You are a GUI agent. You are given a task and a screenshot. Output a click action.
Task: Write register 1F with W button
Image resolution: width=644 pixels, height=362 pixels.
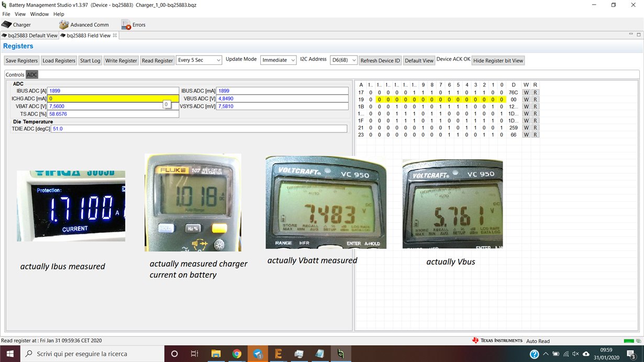tap(526, 120)
